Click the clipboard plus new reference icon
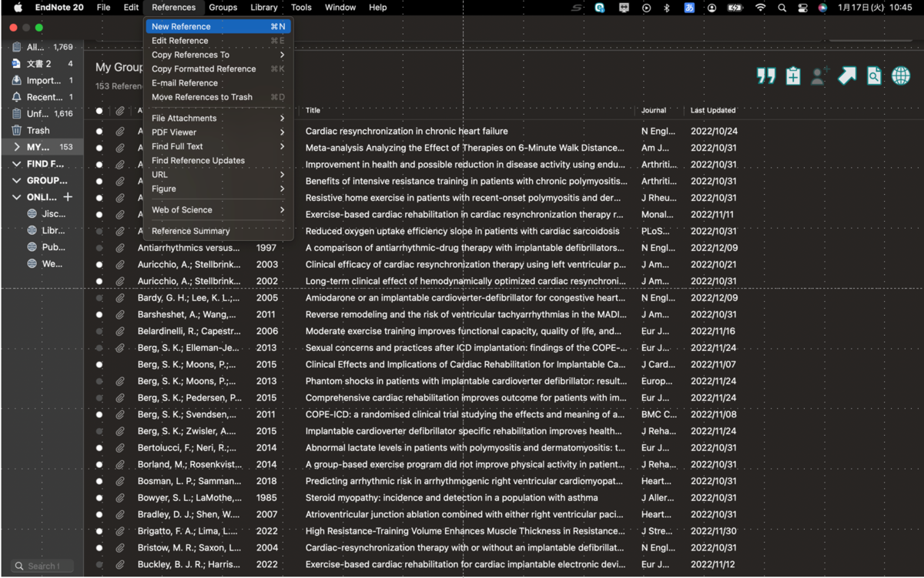The width and height of the screenshot is (924, 578). (793, 75)
